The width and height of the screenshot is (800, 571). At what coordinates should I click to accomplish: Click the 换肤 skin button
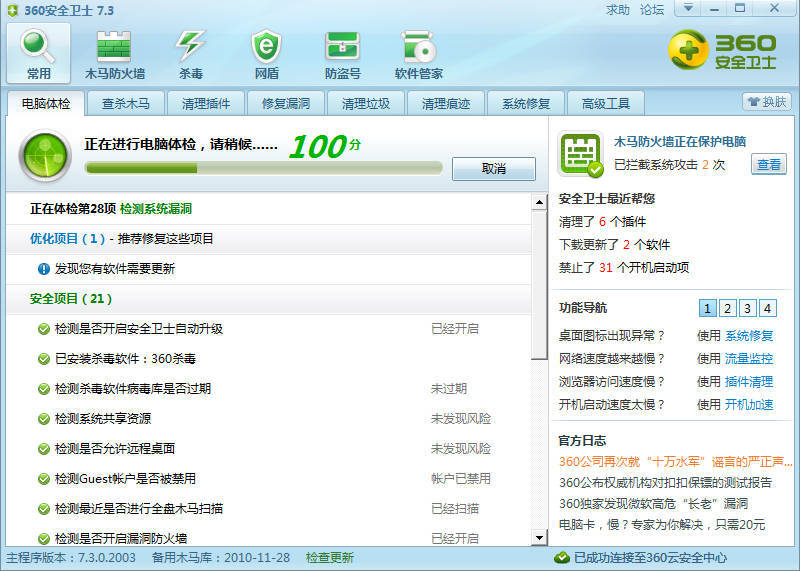click(767, 102)
